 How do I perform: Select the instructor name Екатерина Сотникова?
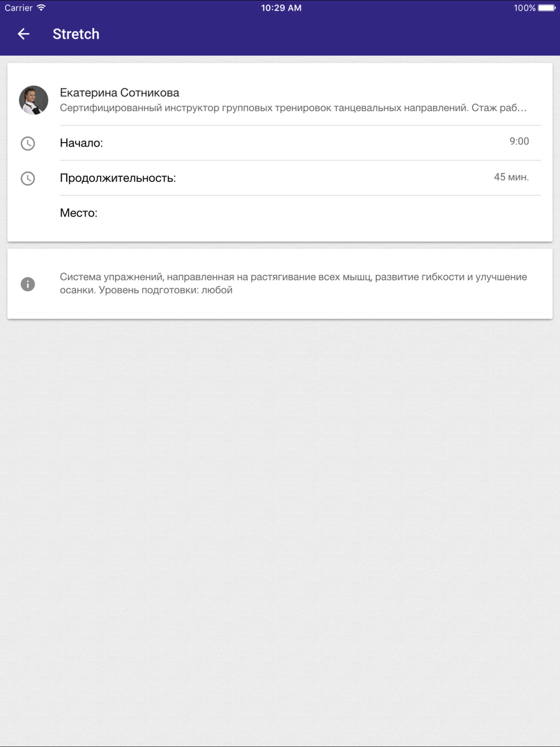tap(119, 93)
